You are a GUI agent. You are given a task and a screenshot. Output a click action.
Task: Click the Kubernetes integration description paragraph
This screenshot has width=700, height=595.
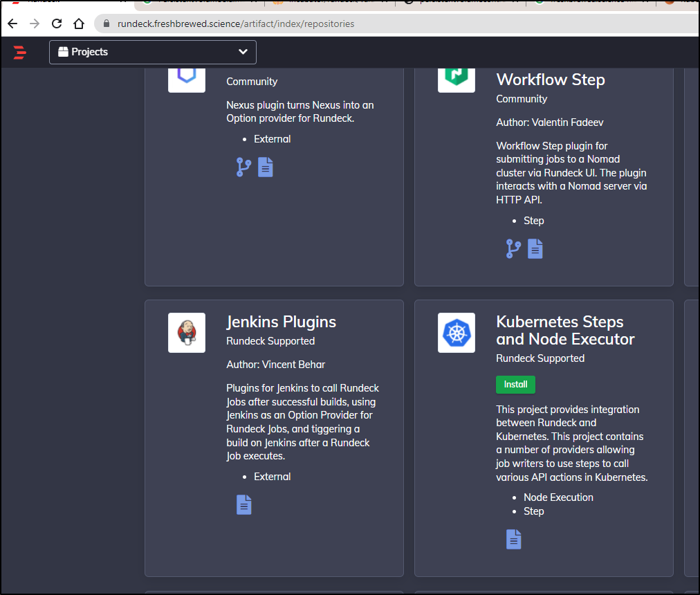click(x=572, y=443)
